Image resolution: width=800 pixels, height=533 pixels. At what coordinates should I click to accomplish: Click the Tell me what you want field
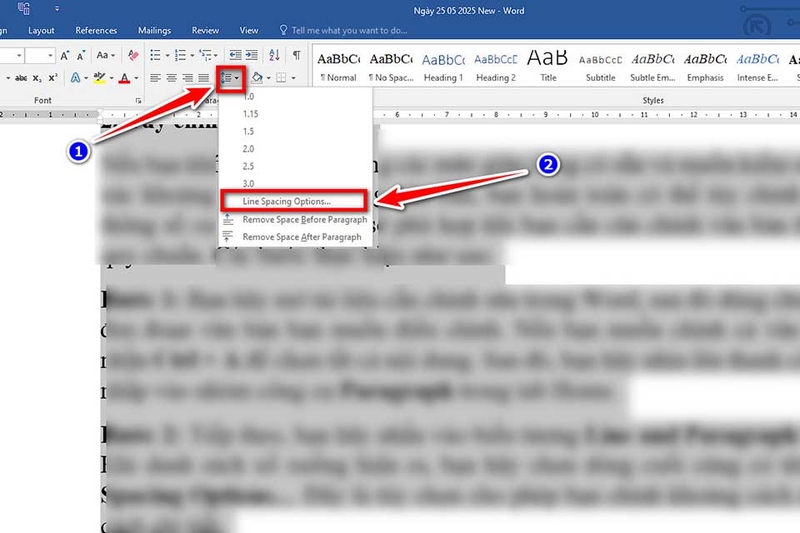click(x=349, y=30)
